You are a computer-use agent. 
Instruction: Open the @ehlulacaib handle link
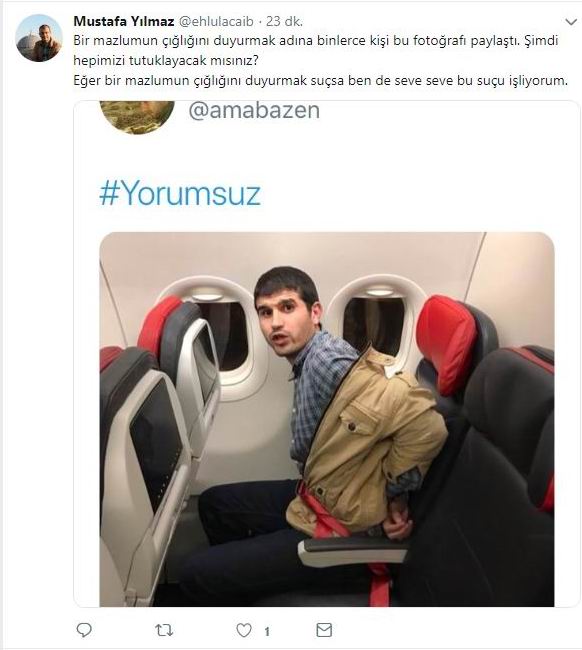coord(216,22)
